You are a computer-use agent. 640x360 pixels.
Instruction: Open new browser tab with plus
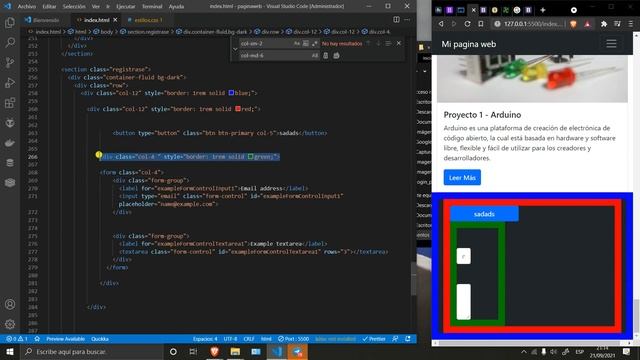[x=542, y=10]
